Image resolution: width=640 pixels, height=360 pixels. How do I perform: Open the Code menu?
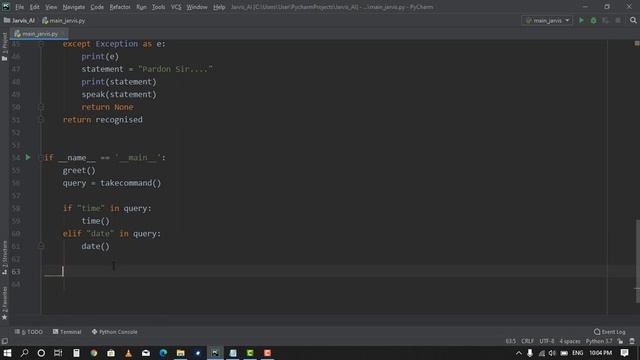97,7
